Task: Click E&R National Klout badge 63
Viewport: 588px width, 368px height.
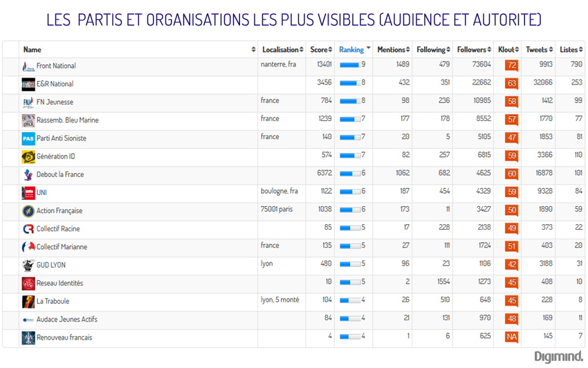Action: tap(511, 84)
